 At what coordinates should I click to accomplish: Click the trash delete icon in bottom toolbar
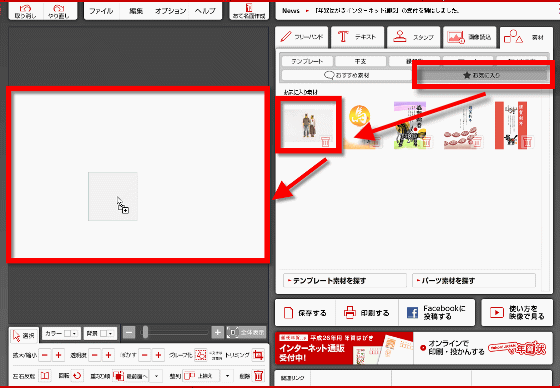(x=259, y=375)
